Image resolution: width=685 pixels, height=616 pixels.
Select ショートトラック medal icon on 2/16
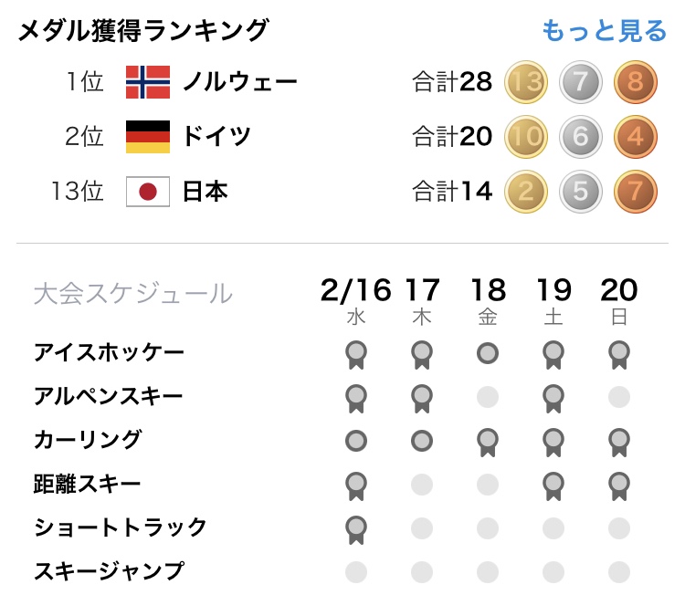pyautogui.click(x=356, y=530)
